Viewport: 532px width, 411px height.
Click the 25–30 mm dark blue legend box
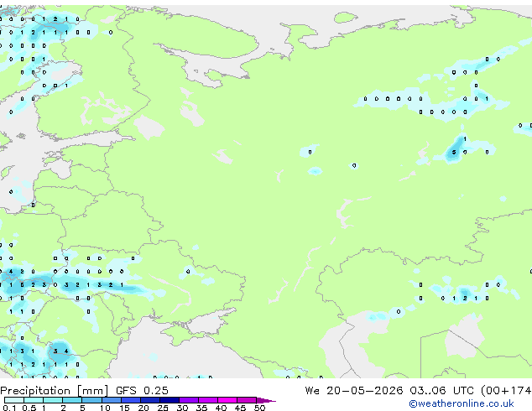click(169, 400)
